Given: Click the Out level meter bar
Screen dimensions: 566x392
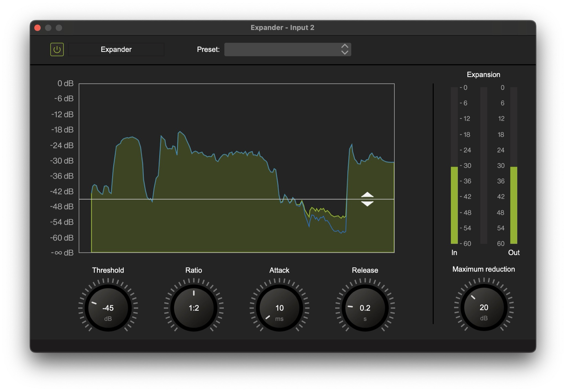Looking at the screenshot, I should pos(513,165).
